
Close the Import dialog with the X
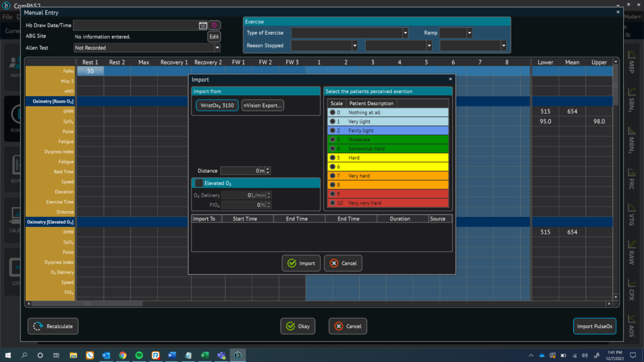[450, 79]
